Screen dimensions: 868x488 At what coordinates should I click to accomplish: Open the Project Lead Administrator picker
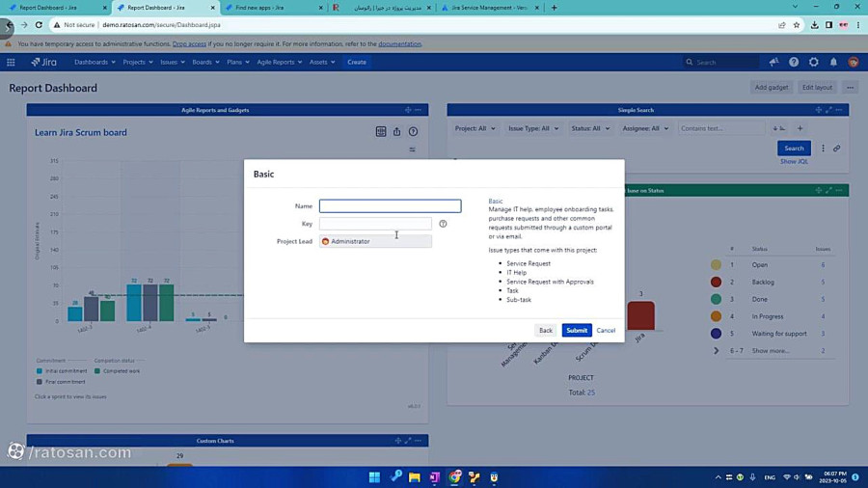[x=375, y=241]
